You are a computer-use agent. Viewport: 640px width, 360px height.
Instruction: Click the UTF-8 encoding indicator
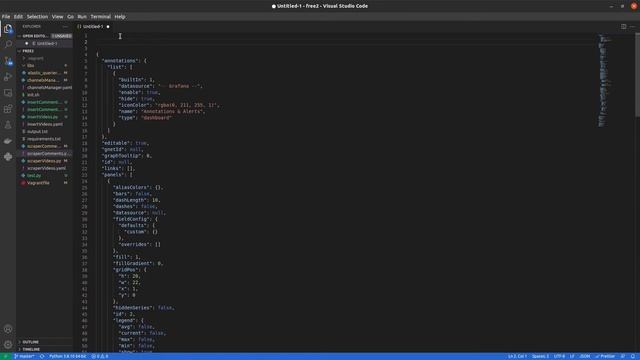[x=559, y=356]
